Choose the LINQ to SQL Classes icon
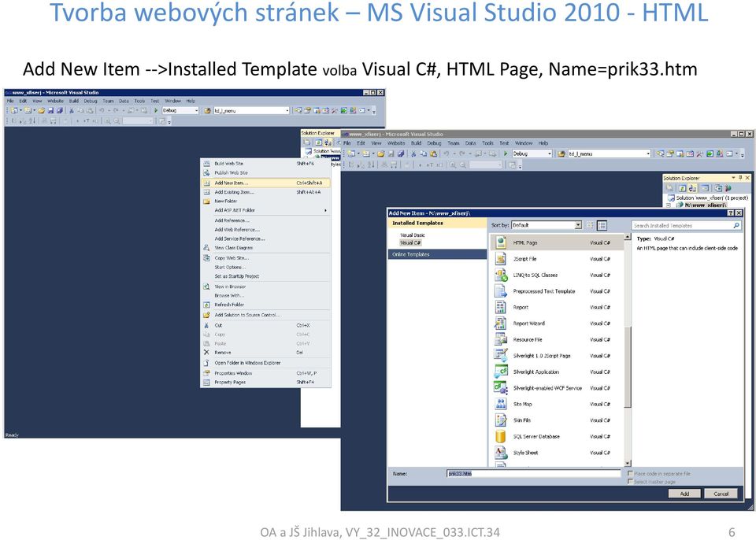Viewport: 756px width, 540px height. point(501,275)
